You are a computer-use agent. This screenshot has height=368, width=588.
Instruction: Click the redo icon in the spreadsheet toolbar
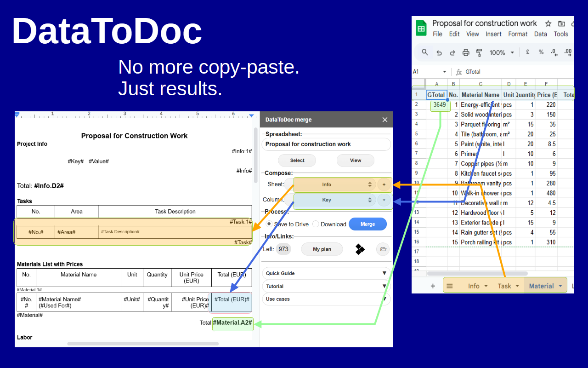point(452,52)
